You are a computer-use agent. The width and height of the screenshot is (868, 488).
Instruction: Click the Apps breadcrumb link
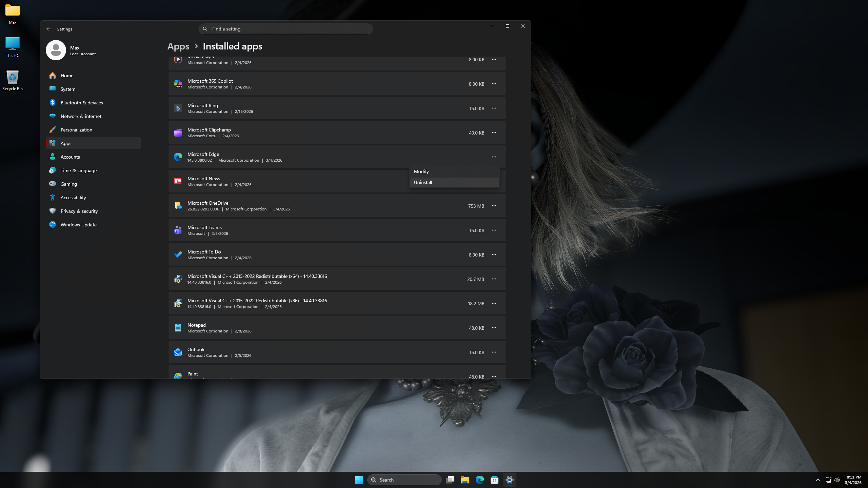[178, 46]
